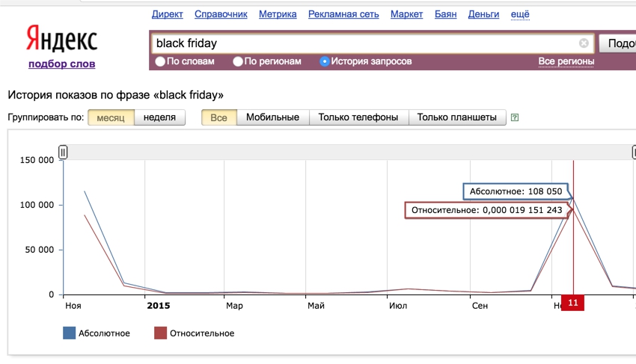Screen dimensions: 636x364
Task: Open the 'Все регионы' region selector
Action: click(x=566, y=61)
